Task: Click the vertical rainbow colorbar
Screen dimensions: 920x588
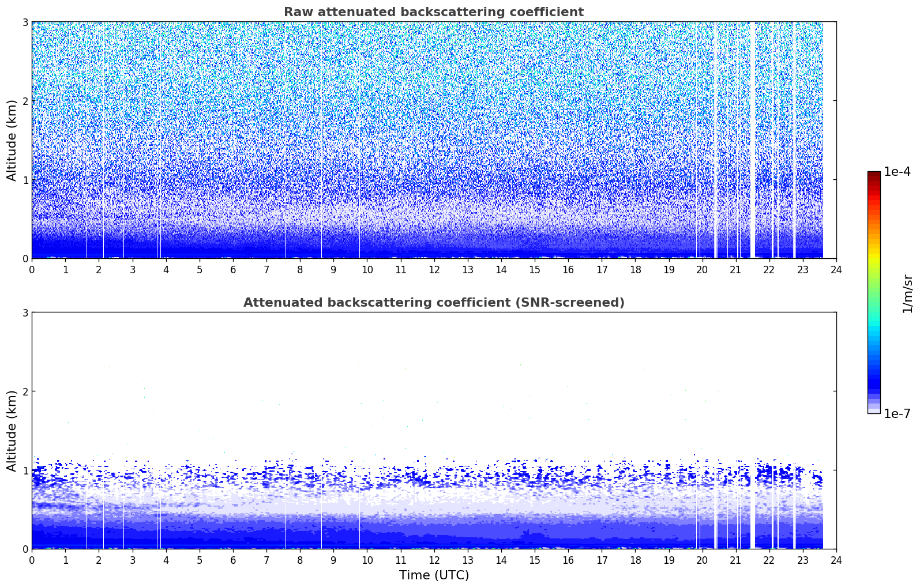Action: click(x=874, y=292)
